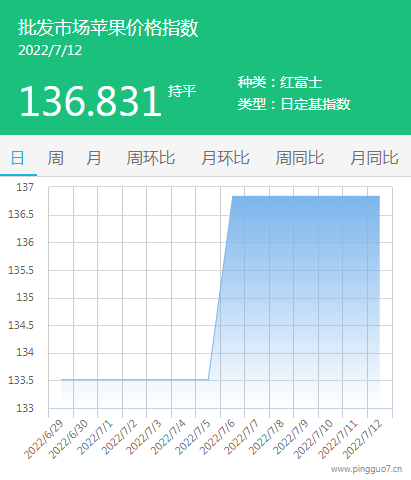Open the 月同比 tab
This screenshot has height=480, width=411.
374,158
